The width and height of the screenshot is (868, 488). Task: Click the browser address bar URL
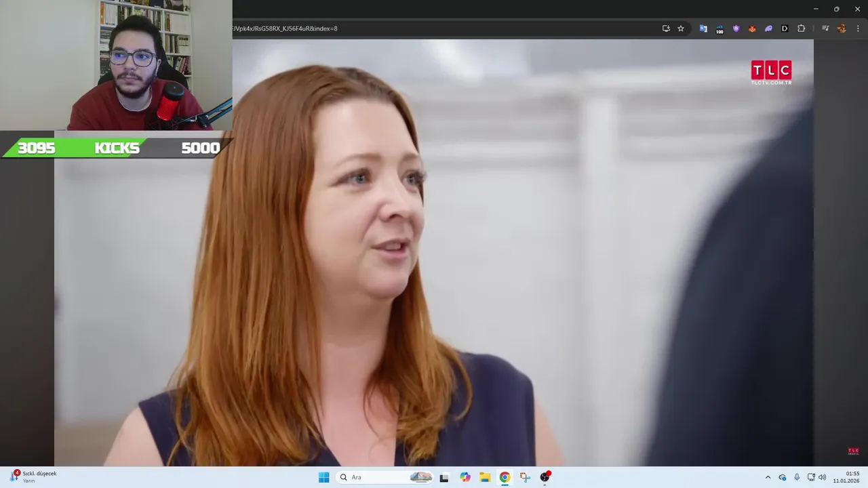285,28
